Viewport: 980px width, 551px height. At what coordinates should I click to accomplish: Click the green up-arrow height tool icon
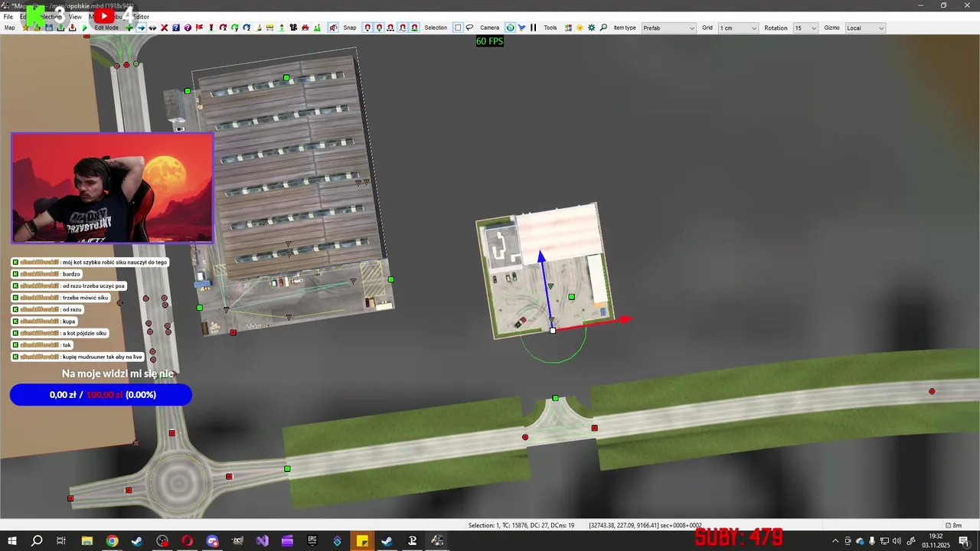282,28
